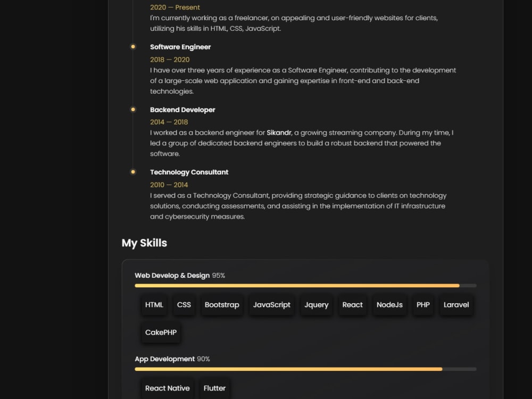The width and height of the screenshot is (532, 399).
Task: Select the React skill tag
Action: [353, 305]
